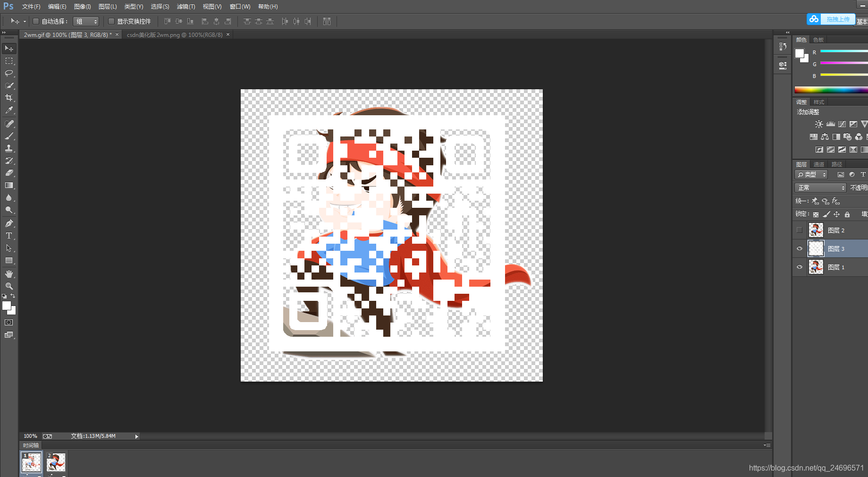Open the status bar info arrow
The image size is (868, 477).
(x=137, y=436)
